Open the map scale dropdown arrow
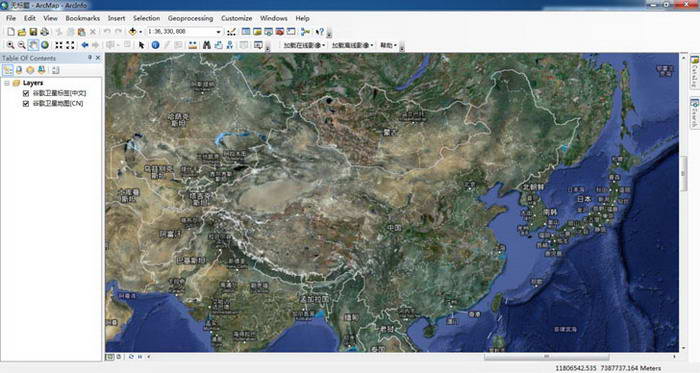Screen dimensions: 700x373 tap(218, 32)
